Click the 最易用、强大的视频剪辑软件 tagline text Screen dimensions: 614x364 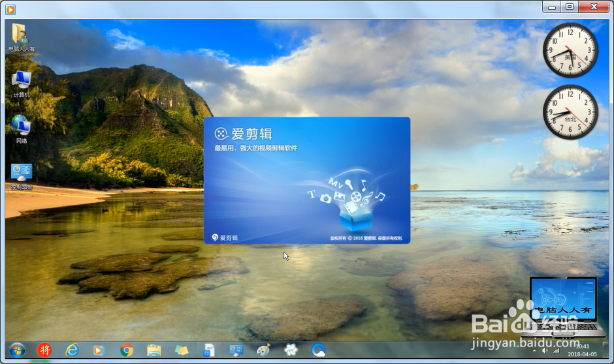[255, 148]
